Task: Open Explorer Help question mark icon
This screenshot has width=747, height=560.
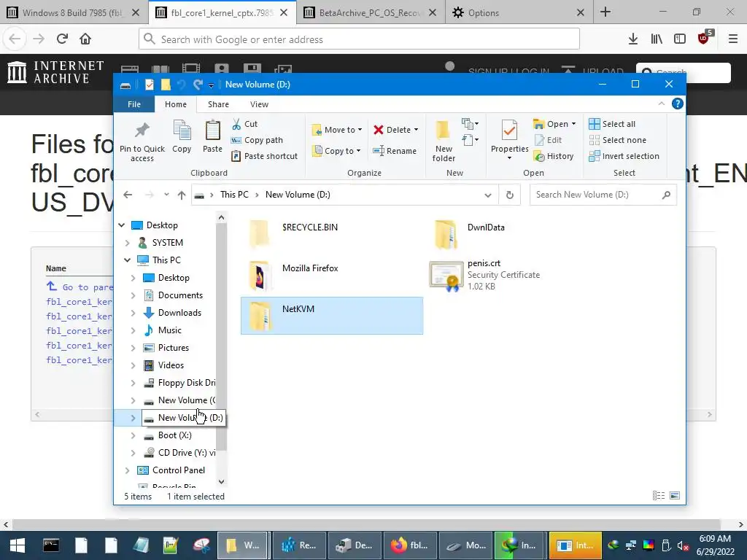Action: [677, 104]
